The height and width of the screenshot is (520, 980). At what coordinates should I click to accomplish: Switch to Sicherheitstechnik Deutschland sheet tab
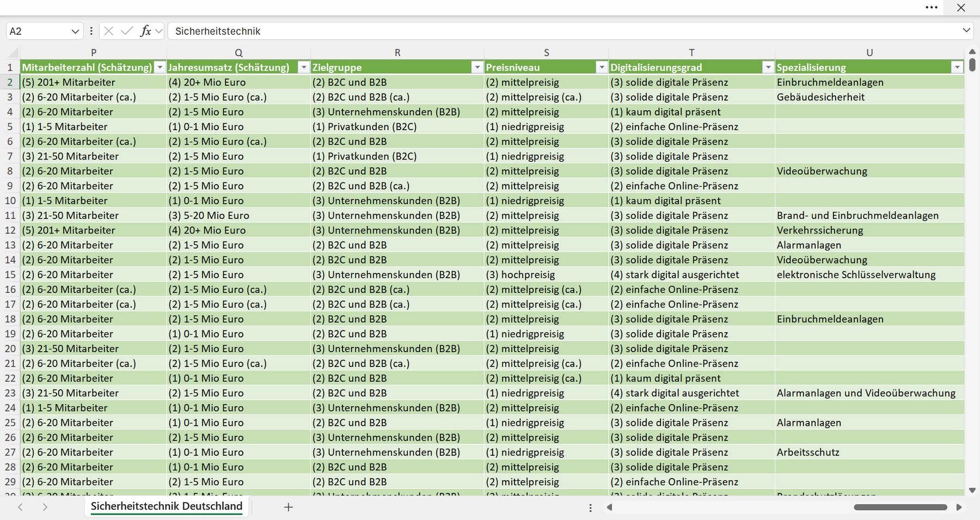pos(167,506)
